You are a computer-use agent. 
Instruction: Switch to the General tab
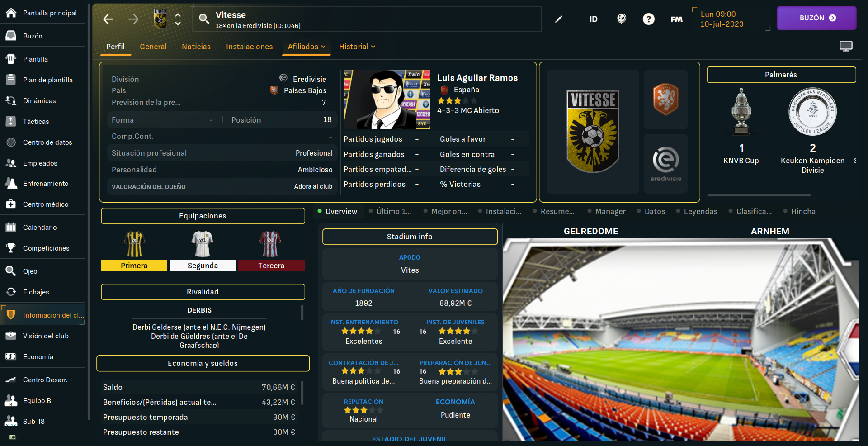pos(153,47)
